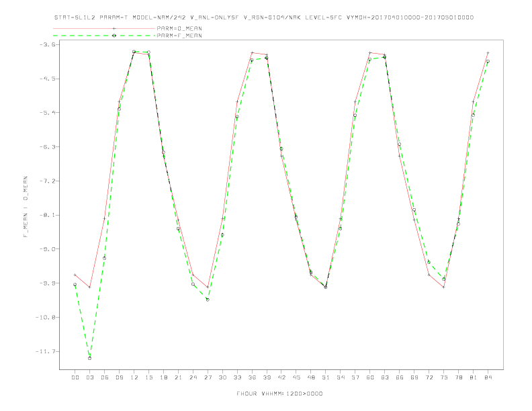Click the circle marker on the F_MEAN legend line

click(114, 36)
